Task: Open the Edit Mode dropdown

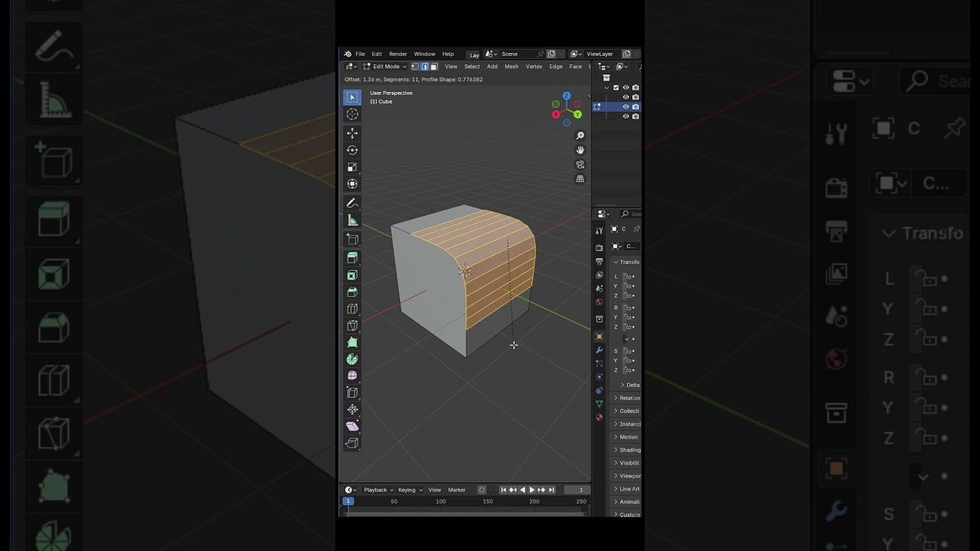Action: tap(386, 67)
